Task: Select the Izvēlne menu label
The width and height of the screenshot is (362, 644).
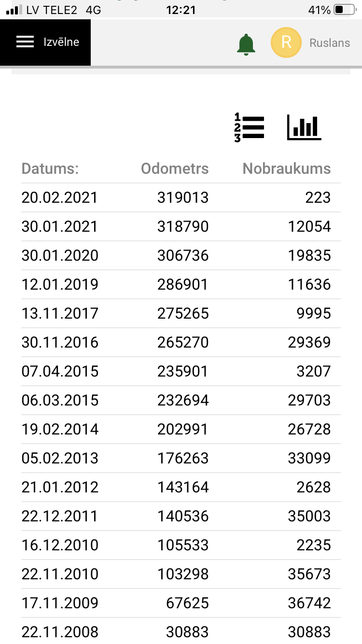Action: click(61, 42)
